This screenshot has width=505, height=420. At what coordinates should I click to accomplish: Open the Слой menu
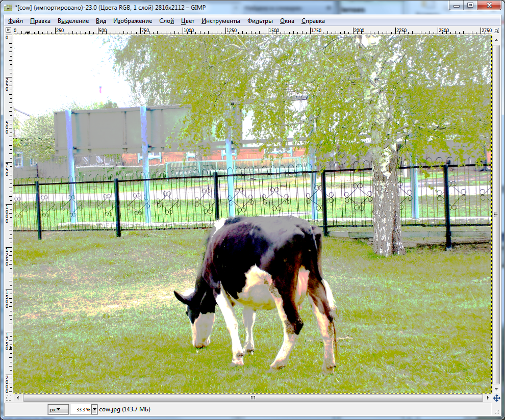click(166, 21)
